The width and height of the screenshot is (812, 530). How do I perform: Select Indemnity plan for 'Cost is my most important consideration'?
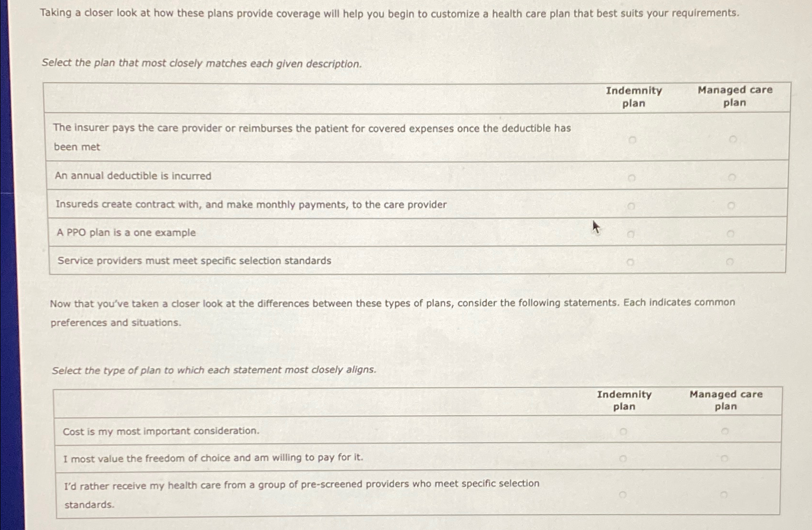tap(624, 431)
